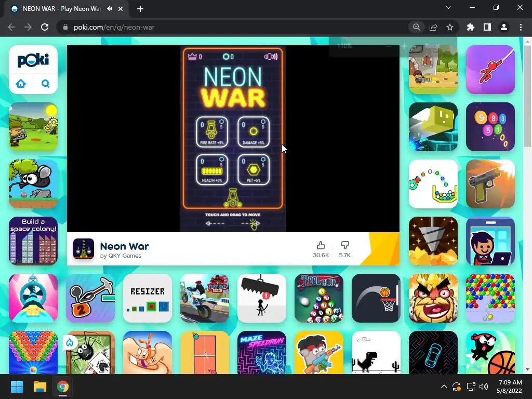Open the numbered balls game thumbnail

(x=490, y=127)
